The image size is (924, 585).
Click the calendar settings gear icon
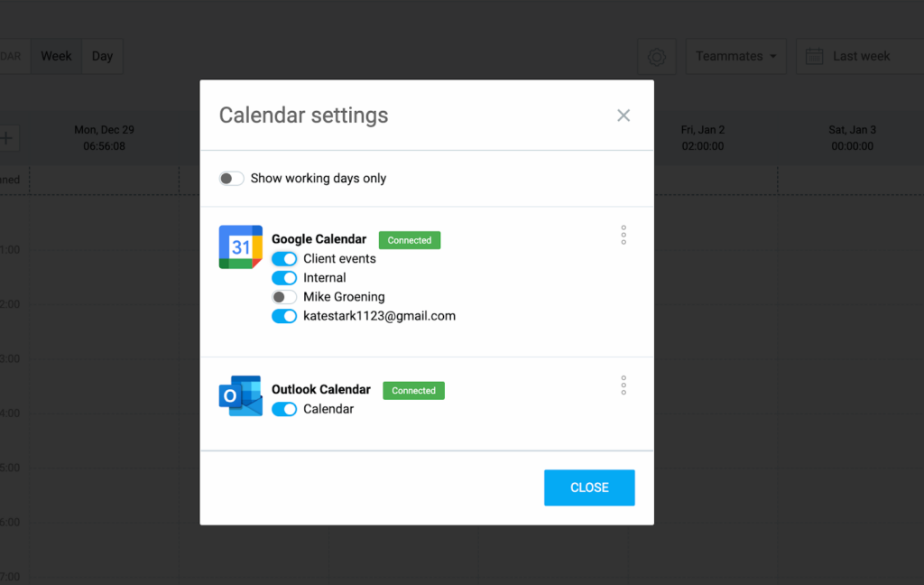[x=657, y=57]
